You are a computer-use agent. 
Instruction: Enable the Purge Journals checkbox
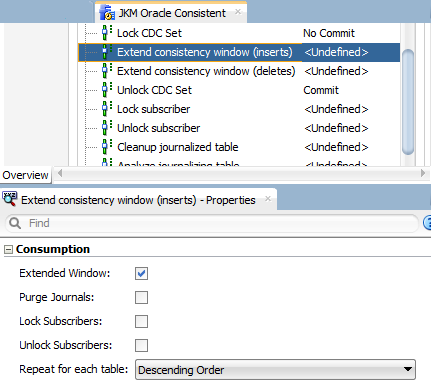[x=141, y=297]
